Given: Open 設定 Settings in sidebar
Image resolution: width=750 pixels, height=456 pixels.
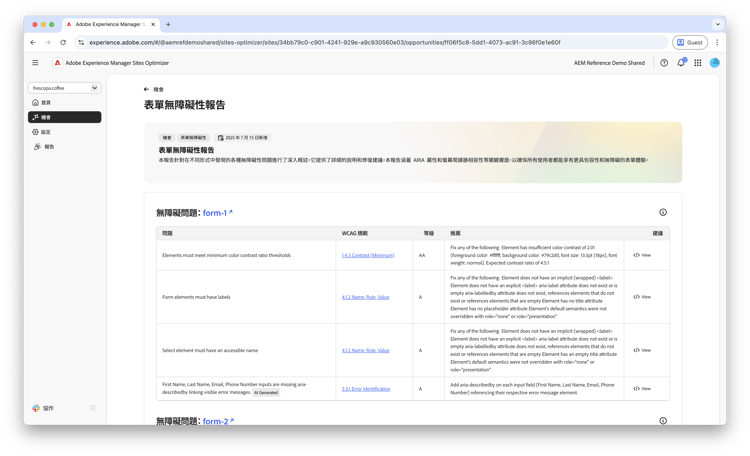Looking at the screenshot, I should pos(64,132).
